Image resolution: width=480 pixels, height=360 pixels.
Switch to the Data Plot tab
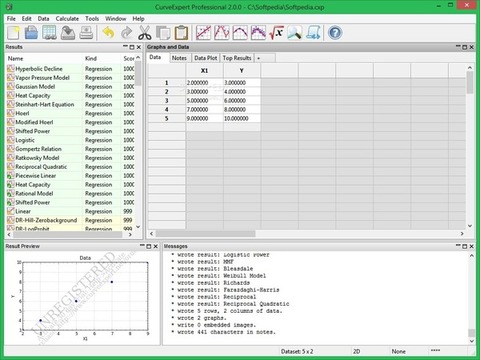pos(206,58)
